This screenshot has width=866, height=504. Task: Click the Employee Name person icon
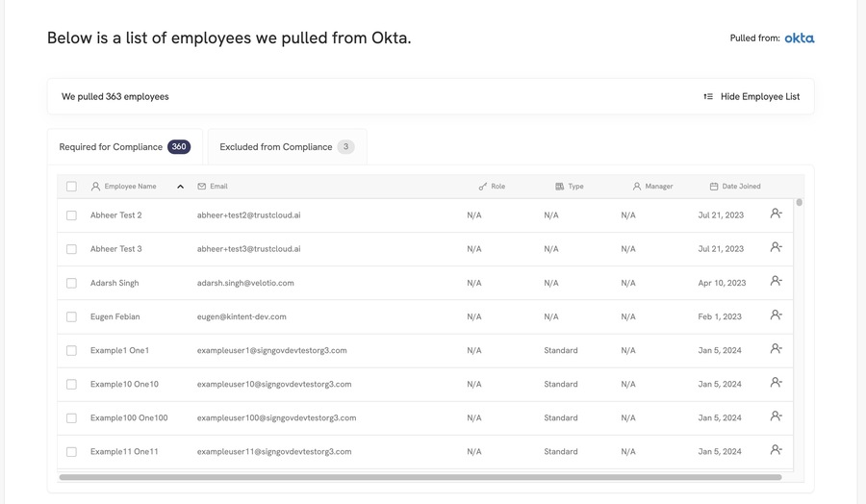point(95,187)
